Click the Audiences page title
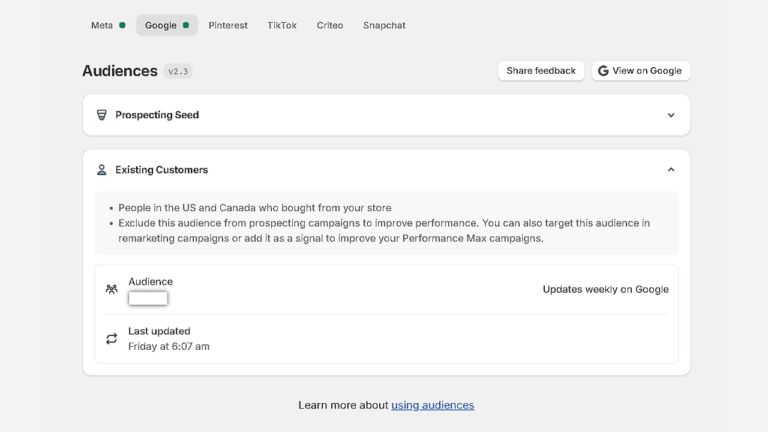The width and height of the screenshot is (768, 432). (120, 71)
